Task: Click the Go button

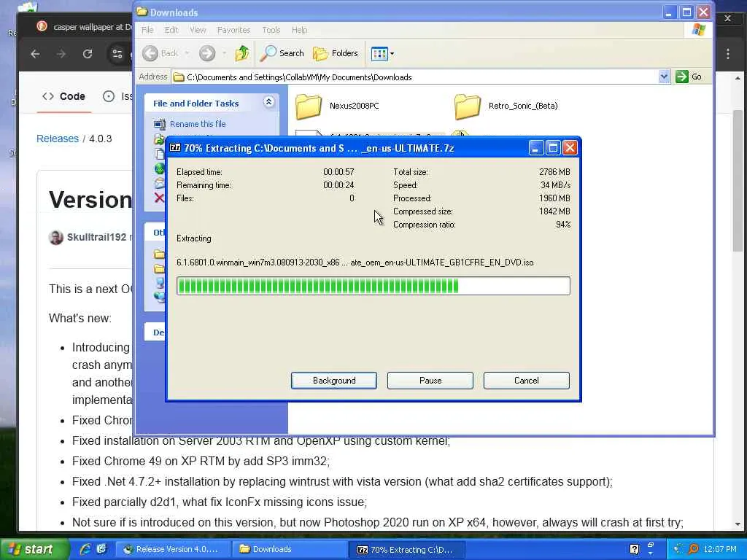Action: (x=689, y=77)
